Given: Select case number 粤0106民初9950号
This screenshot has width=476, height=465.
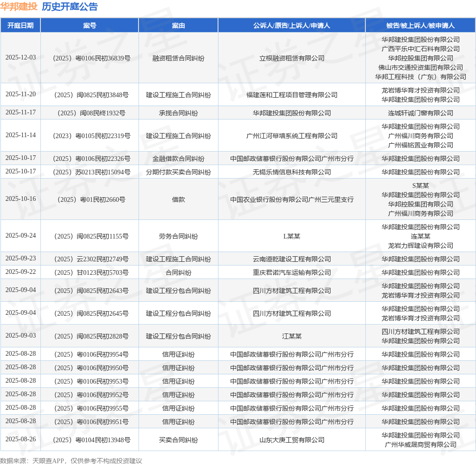Looking at the screenshot, I should pos(92,368).
